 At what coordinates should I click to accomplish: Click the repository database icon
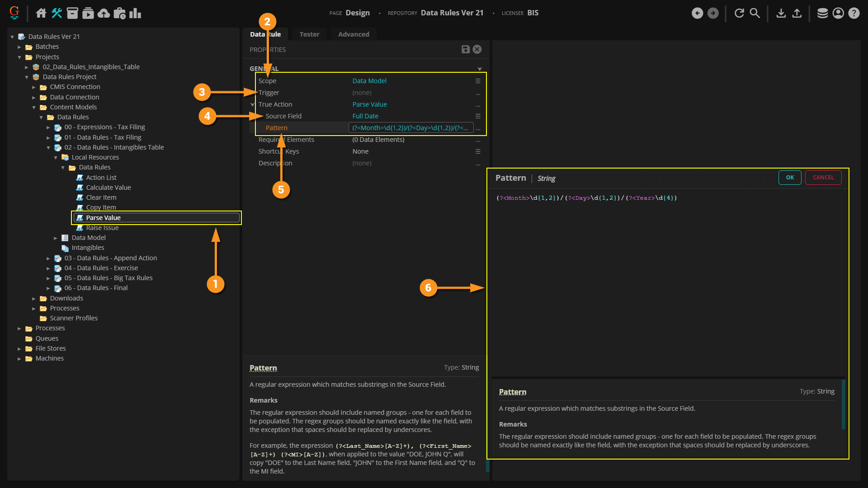coord(822,13)
